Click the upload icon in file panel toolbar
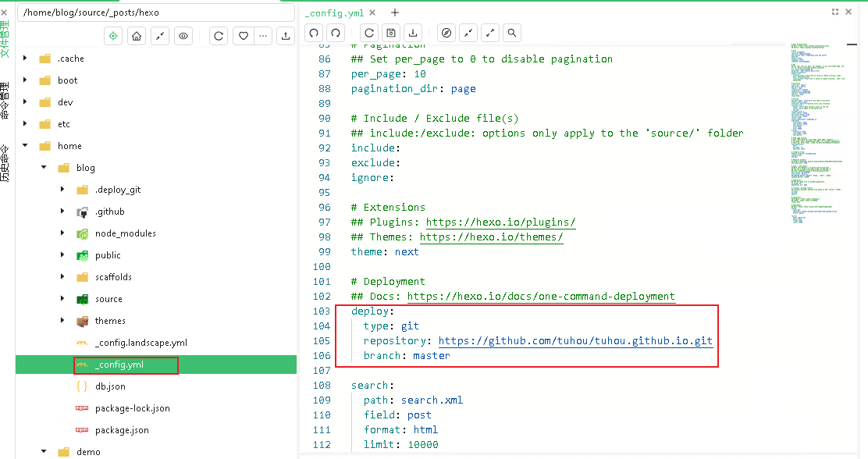This screenshot has width=868, height=459. (286, 36)
